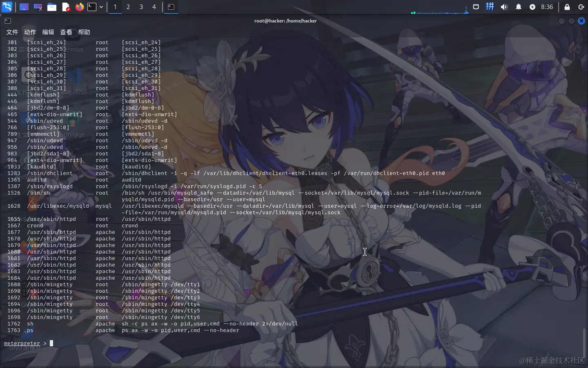Image resolution: width=588 pixels, height=368 pixels.
Task: Click '[scsi_eh_31]' process name for PID 308
Action: (47, 88)
